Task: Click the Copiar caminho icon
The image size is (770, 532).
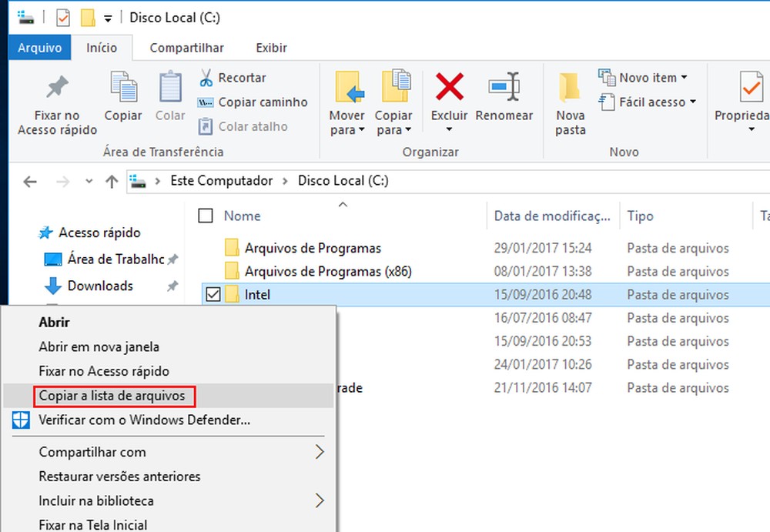Action: pyautogui.click(x=206, y=102)
